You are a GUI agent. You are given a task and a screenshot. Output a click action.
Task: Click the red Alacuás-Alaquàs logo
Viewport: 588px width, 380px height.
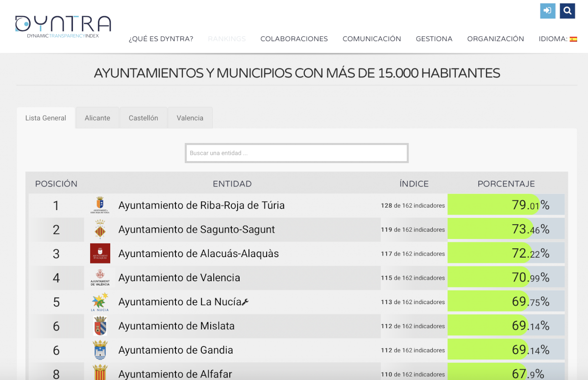100,253
